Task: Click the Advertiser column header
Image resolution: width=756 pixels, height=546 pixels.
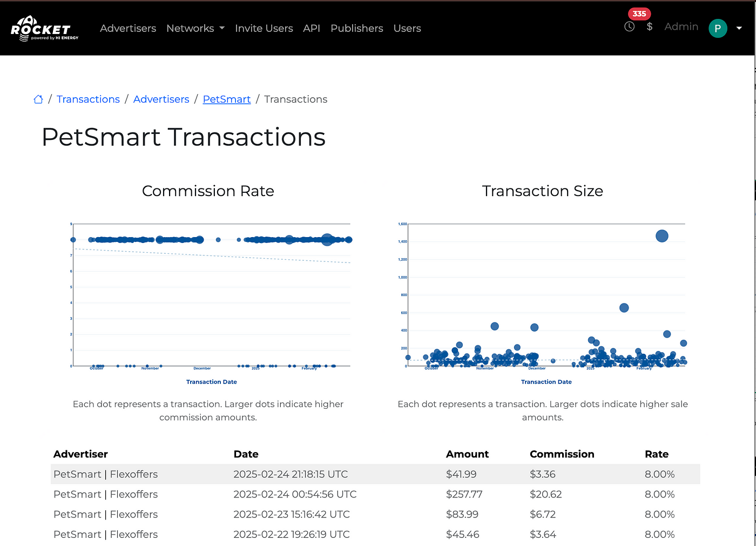Action: [x=81, y=454]
